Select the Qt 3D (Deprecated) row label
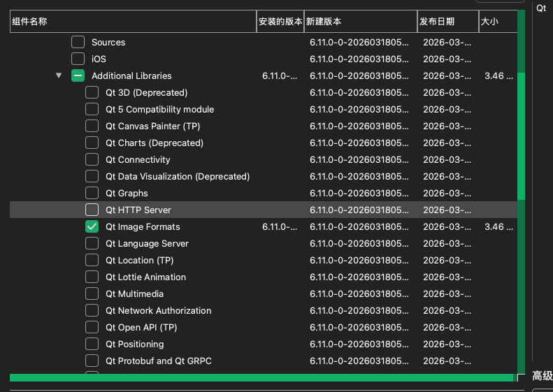 coord(146,93)
